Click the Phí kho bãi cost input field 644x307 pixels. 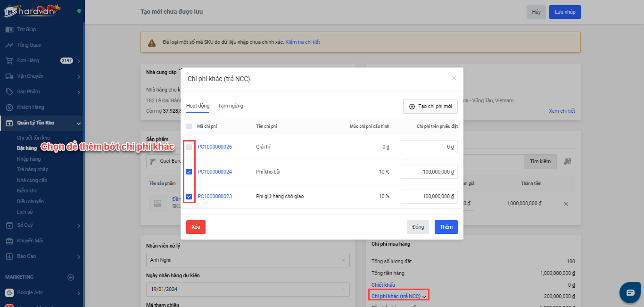[x=429, y=172]
